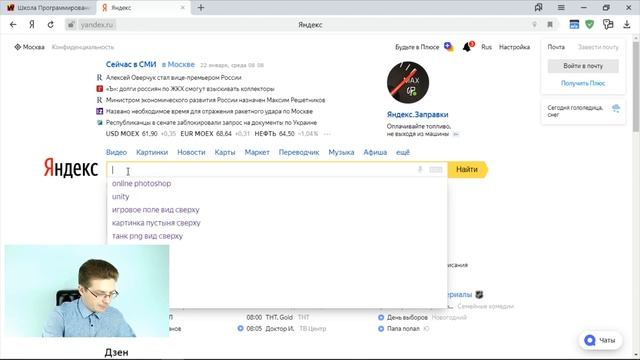
Task: Click the Войти в почту button
Action: coord(583,66)
